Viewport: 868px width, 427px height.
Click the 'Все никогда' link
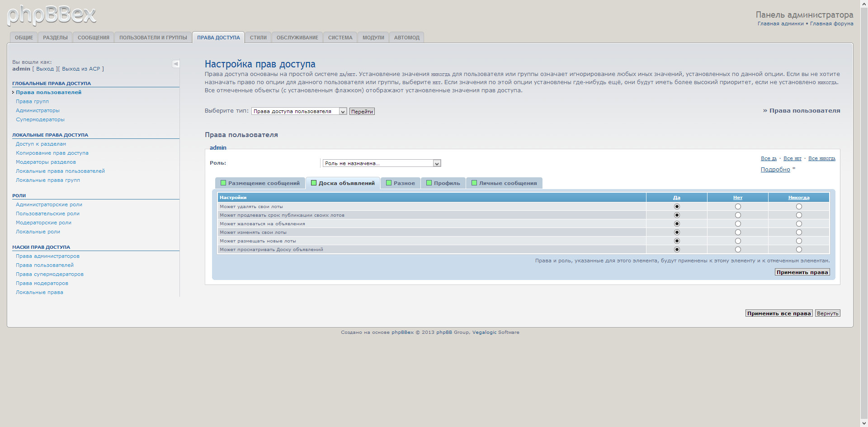tap(821, 158)
